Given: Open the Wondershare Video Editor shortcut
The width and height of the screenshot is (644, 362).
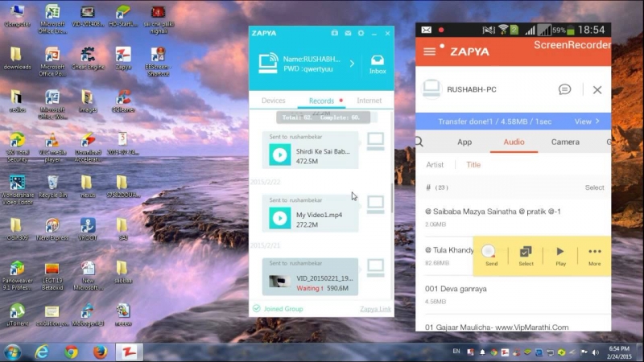Looking at the screenshot, I should [17, 190].
